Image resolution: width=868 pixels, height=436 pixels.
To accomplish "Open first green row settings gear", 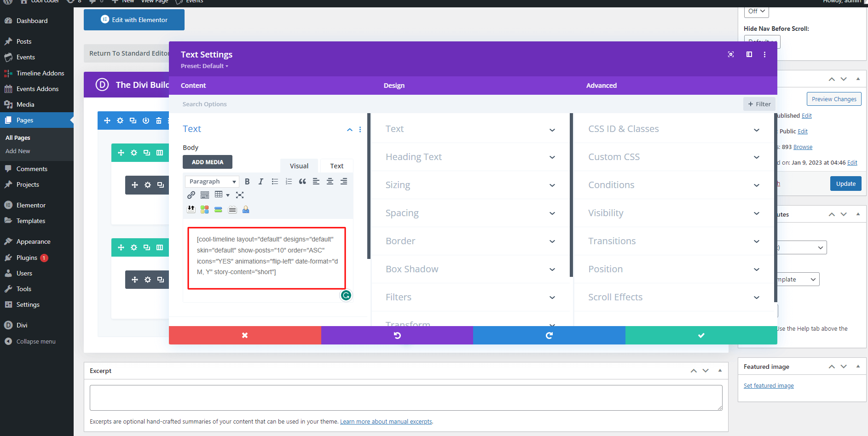I will click(x=134, y=153).
